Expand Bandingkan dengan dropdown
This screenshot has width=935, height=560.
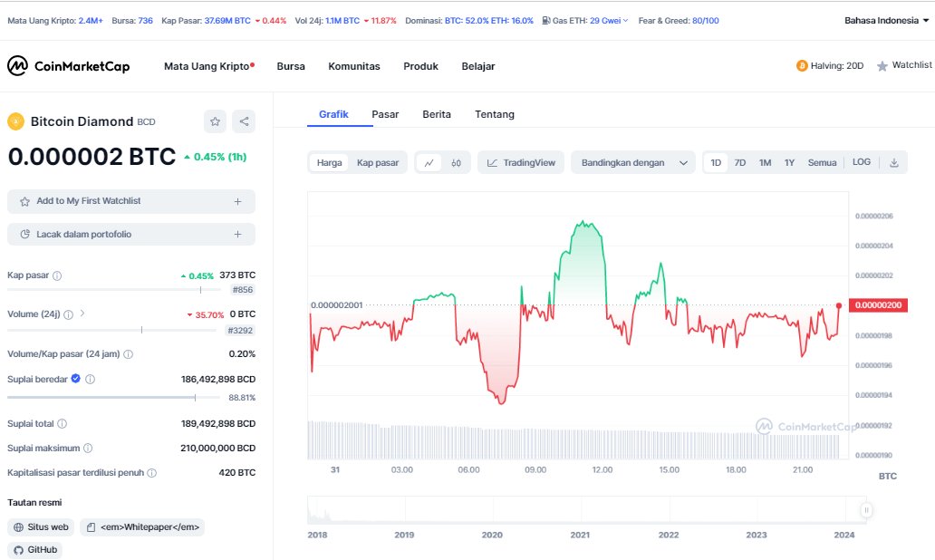633,163
